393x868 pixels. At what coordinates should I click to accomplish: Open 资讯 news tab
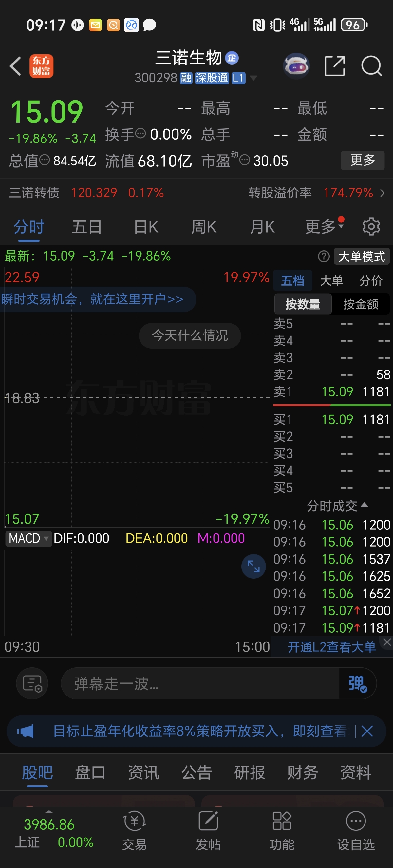click(x=143, y=772)
